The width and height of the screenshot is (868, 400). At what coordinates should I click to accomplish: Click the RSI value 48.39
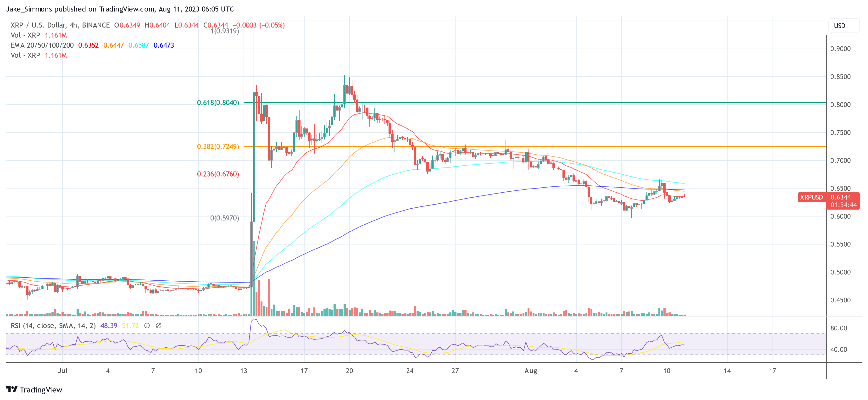tap(109, 326)
